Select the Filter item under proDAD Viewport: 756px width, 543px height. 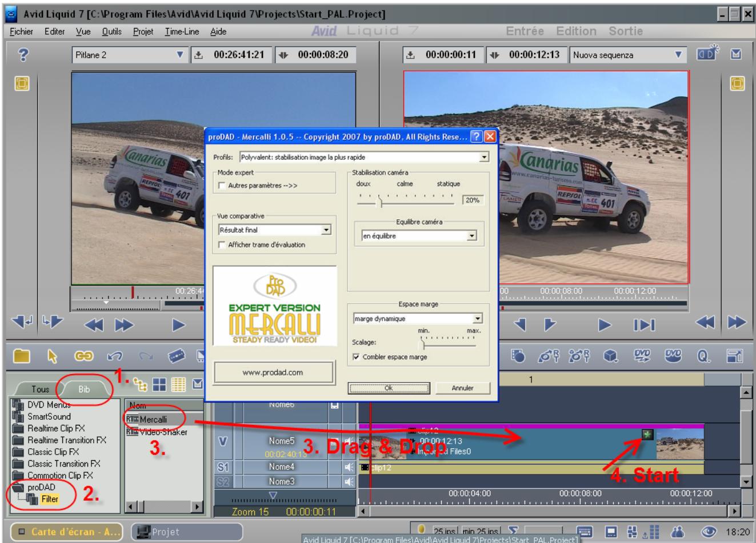point(50,499)
